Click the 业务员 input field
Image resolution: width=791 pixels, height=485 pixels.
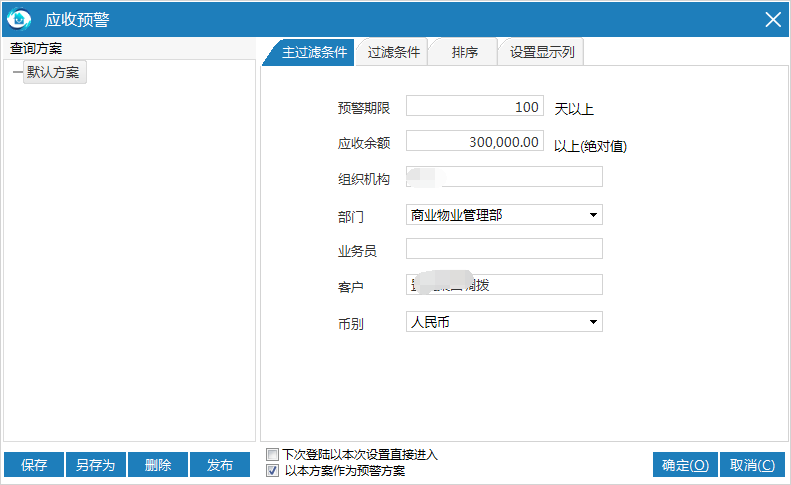point(504,249)
